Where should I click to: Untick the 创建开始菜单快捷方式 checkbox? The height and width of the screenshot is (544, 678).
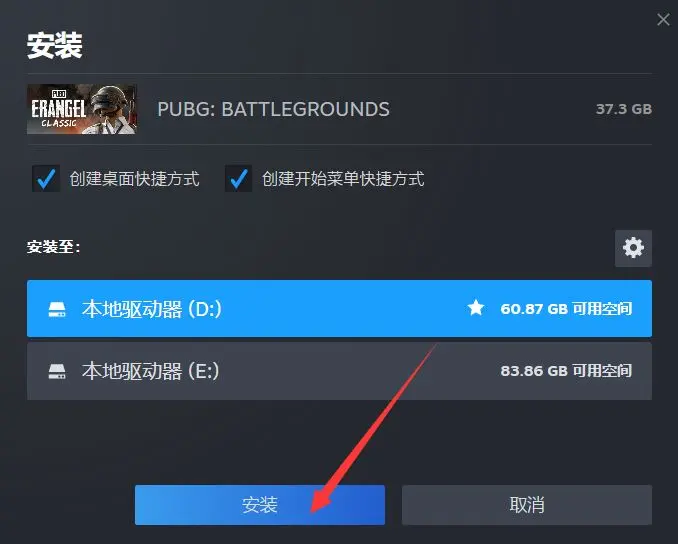tap(238, 178)
